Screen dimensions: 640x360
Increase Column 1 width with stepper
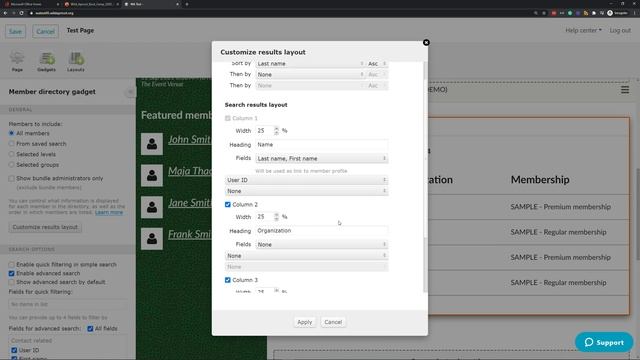click(276, 129)
